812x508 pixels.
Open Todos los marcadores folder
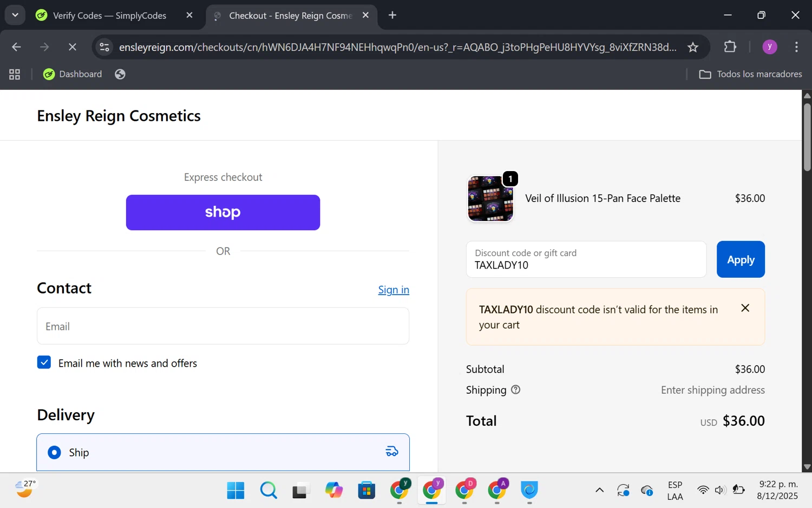(751, 74)
